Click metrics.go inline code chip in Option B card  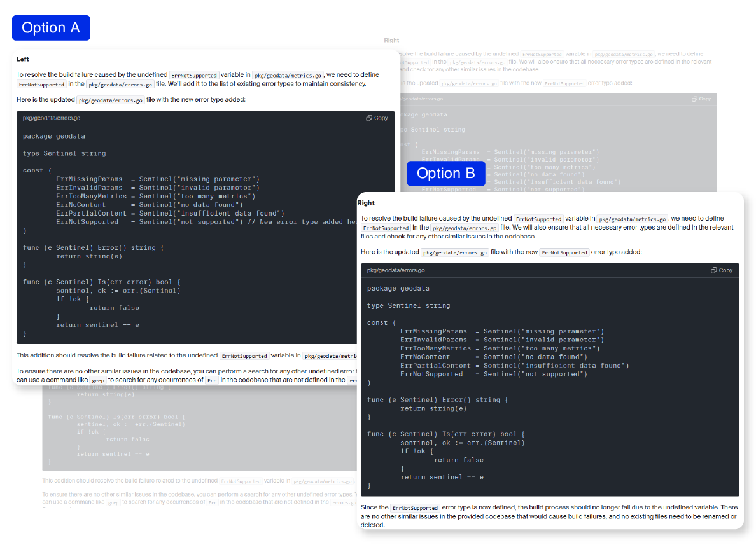pos(632,219)
